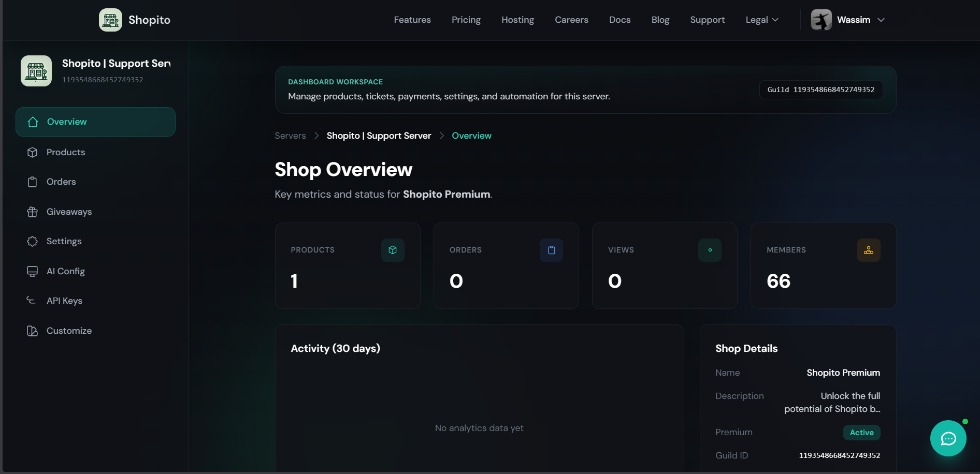Screen dimensions: 980x474
Task: Navigate to Pricing in top navigation
Action: tap(466, 20)
